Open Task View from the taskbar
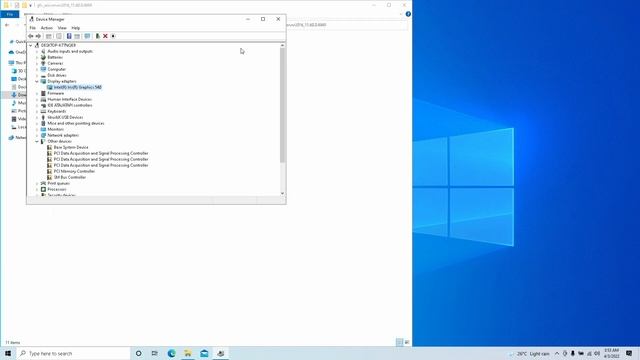Screen dimensions: 640x360 point(155,353)
